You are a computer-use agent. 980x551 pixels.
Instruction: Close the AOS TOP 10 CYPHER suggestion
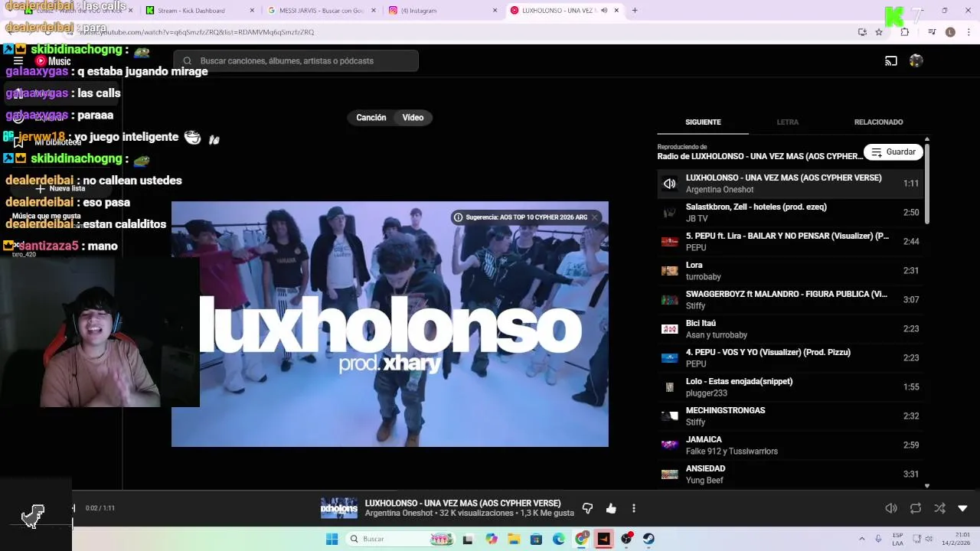594,217
